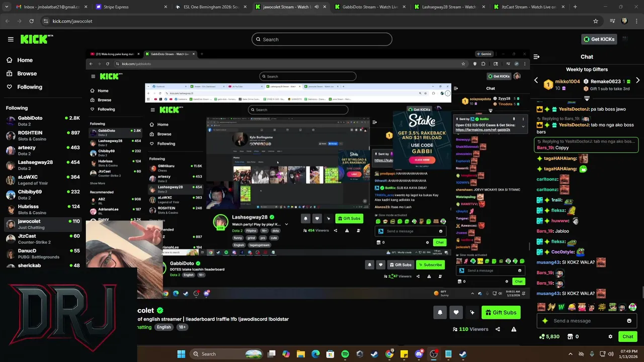Viewport: 644px width, 362px height.
Task: Toggle stream notification bell
Action: coord(440,312)
